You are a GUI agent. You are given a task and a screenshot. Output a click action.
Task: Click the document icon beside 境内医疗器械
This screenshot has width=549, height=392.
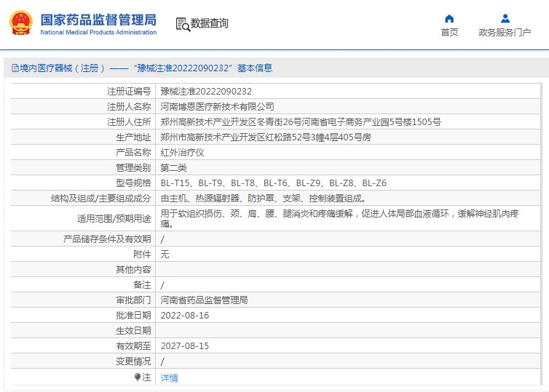point(15,68)
